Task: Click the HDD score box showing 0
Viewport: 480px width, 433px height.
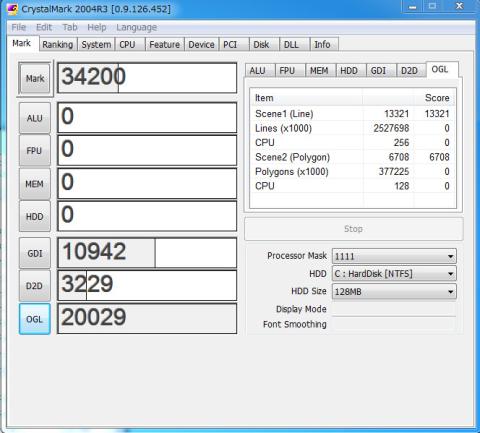Action: pyautogui.click(x=147, y=216)
